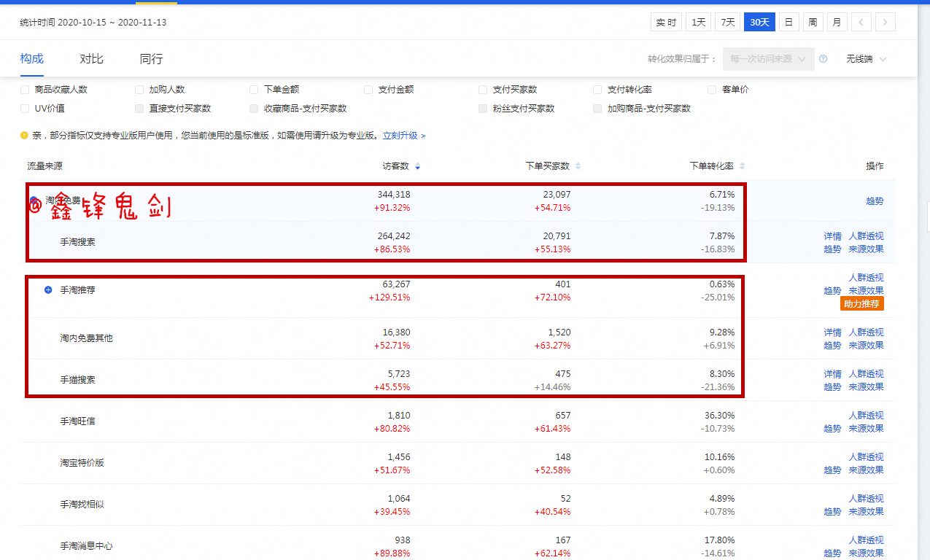Select the 7天 time range button
This screenshot has height=560, width=930.
(x=727, y=23)
